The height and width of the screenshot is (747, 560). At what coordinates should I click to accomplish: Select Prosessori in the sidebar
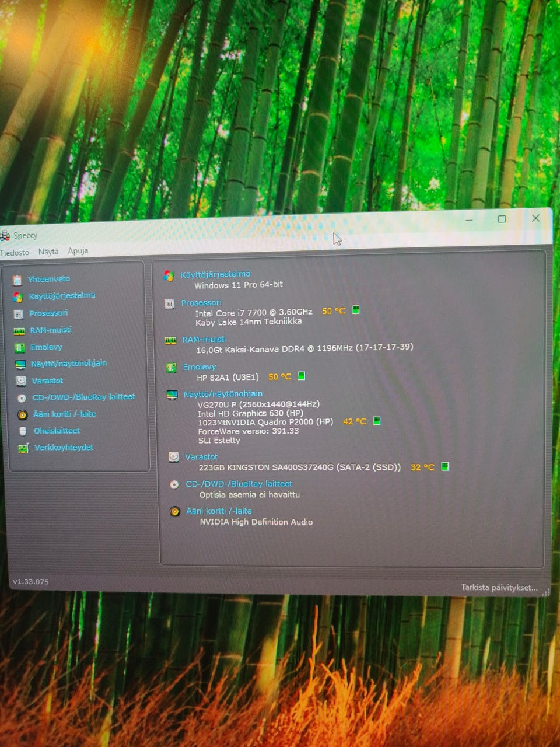click(48, 313)
